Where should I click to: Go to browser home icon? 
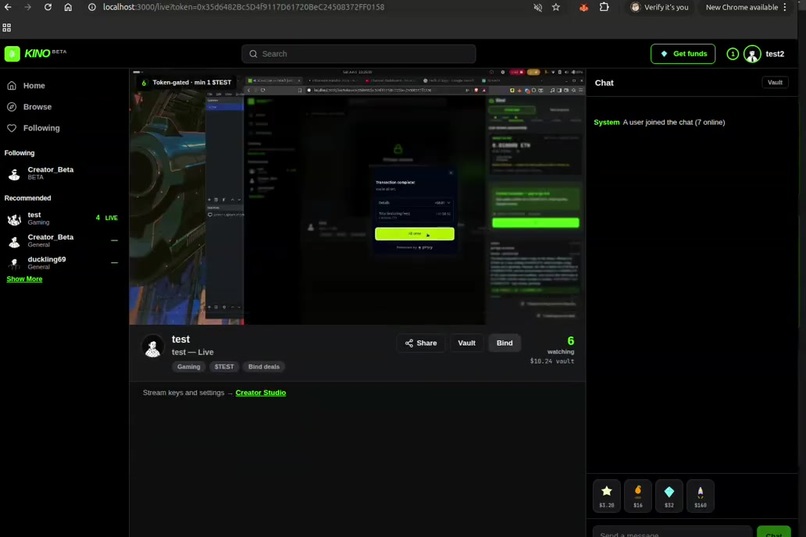coord(68,7)
